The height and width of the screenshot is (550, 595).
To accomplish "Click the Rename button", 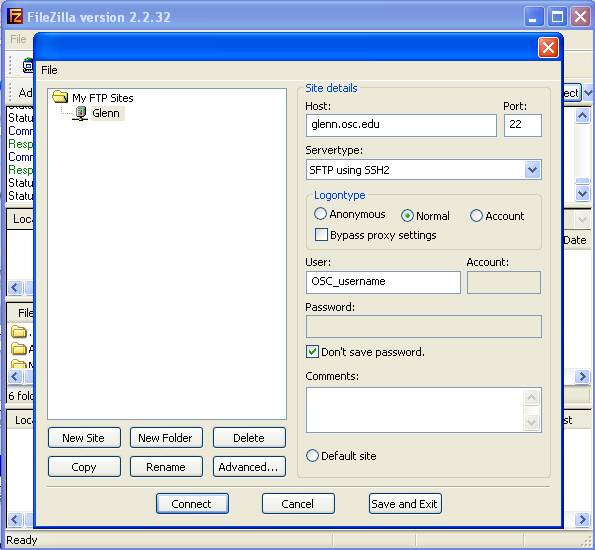I will 166,466.
